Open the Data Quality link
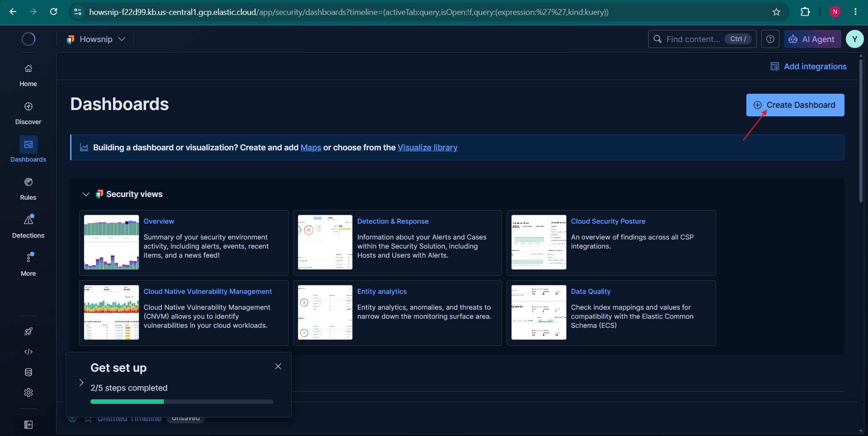The height and width of the screenshot is (436, 868). (591, 292)
